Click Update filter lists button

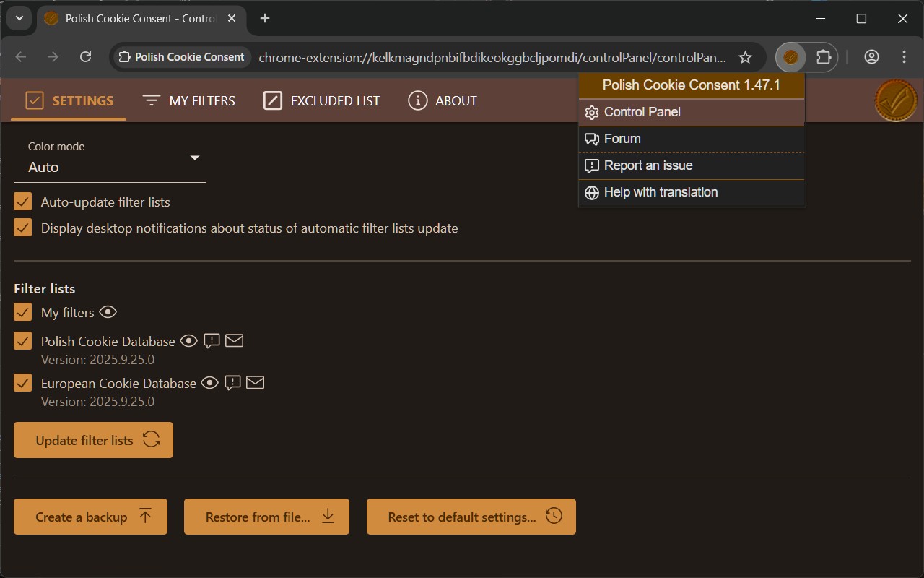(x=93, y=440)
